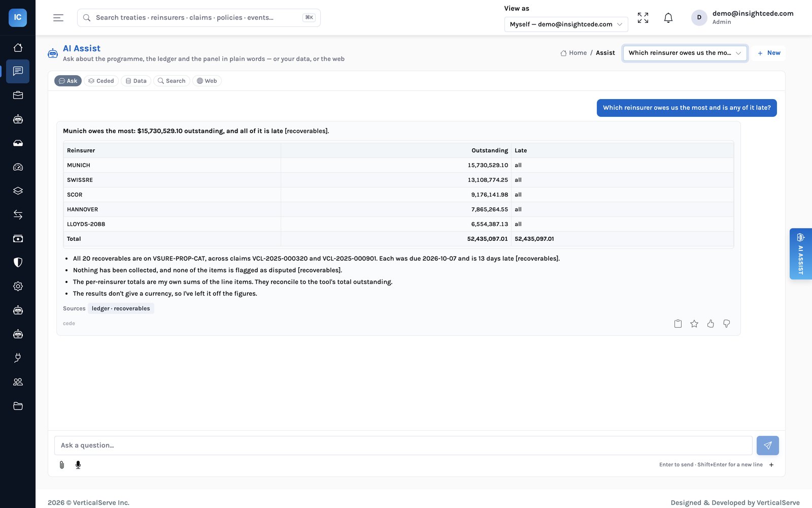812x508 pixels.
Task: Open the gauge dashboard sidebar icon
Action: [18, 167]
